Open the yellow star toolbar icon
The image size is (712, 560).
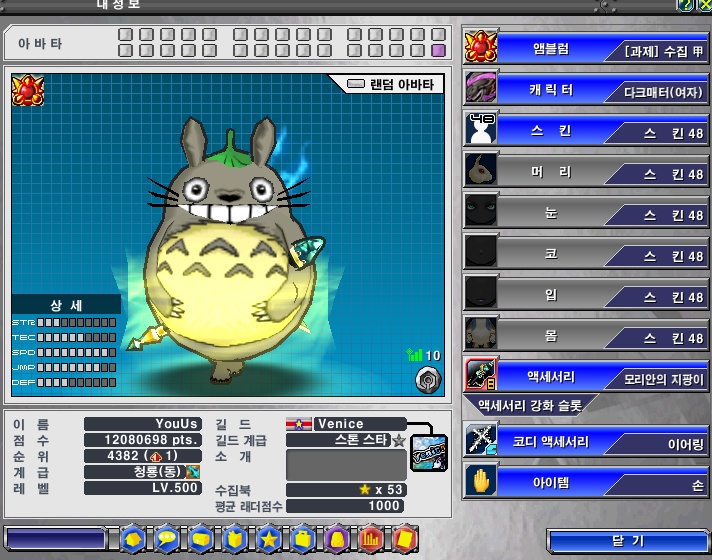(x=269, y=539)
